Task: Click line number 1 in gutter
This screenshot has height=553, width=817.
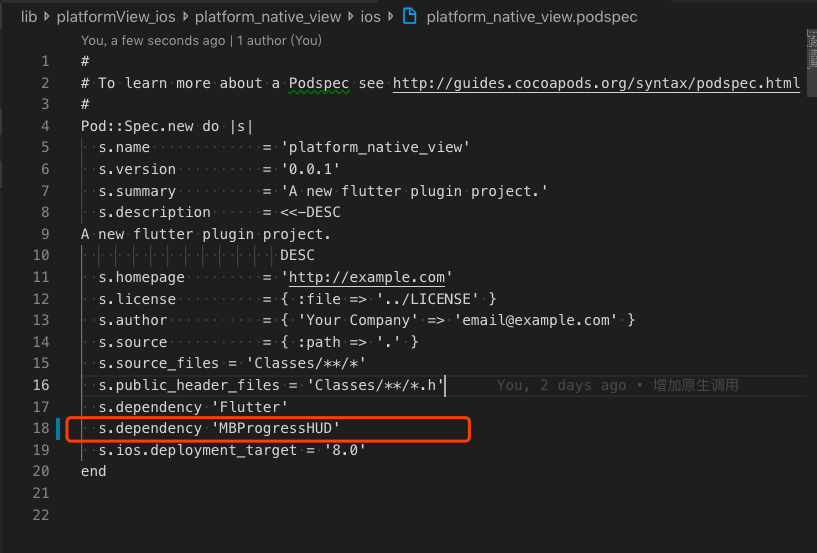Action: (45, 61)
